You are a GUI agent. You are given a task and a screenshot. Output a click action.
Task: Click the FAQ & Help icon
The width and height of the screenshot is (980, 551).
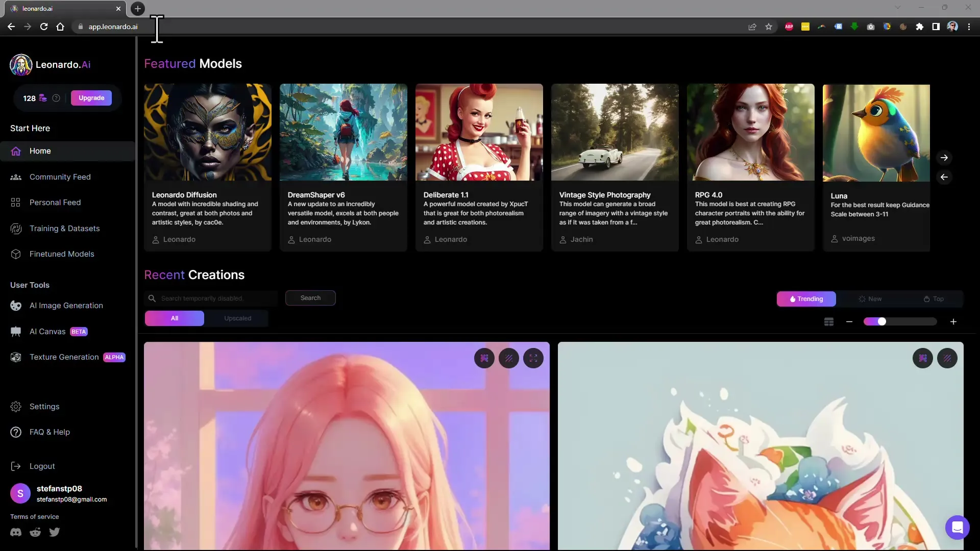[x=15, y=432]
